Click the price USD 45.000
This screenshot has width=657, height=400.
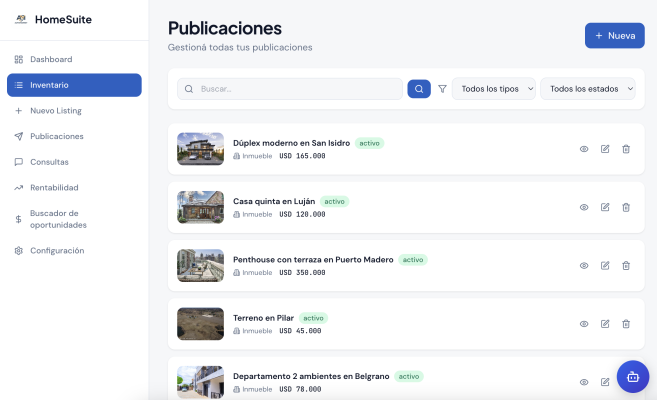pyautogui.click(x=300, y=330)
